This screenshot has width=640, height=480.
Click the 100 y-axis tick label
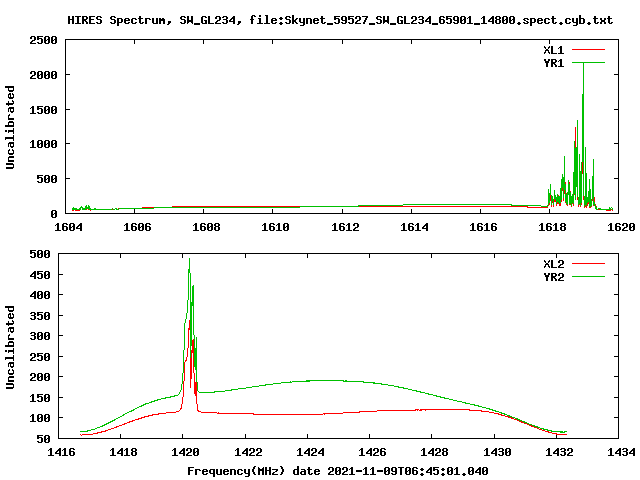(x=40, y=418)
